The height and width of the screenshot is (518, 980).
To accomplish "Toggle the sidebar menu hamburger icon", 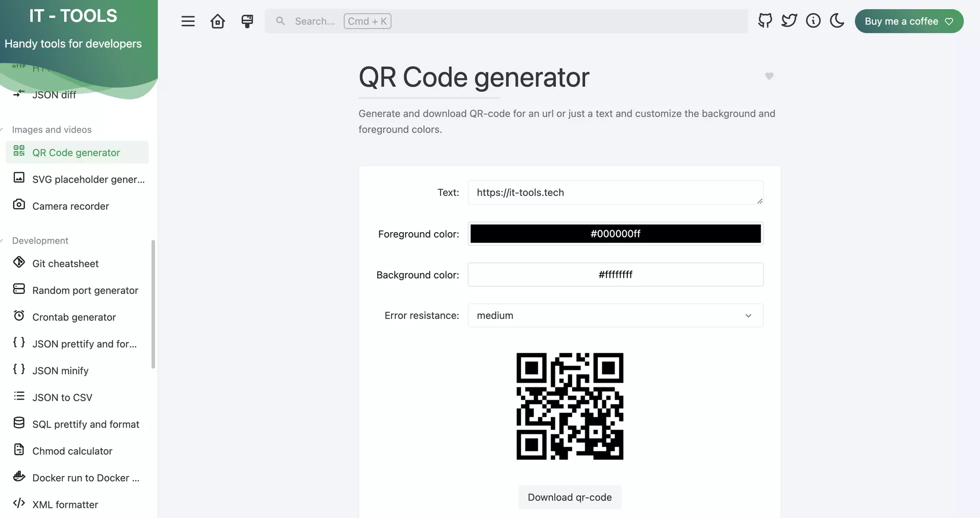I will 188,21.
